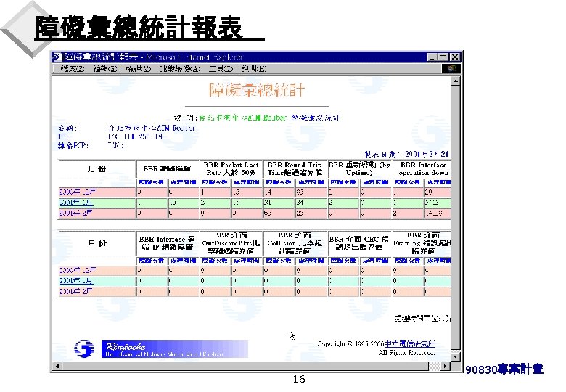
Task: Follow the 中華電信研究所 copyright link
Action: click(x=410, y=343)
